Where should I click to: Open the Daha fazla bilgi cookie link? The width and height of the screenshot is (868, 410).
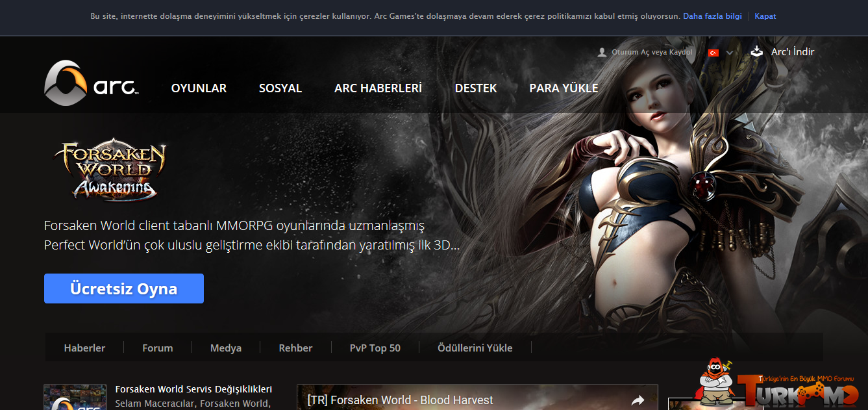(x=712, y=16)
